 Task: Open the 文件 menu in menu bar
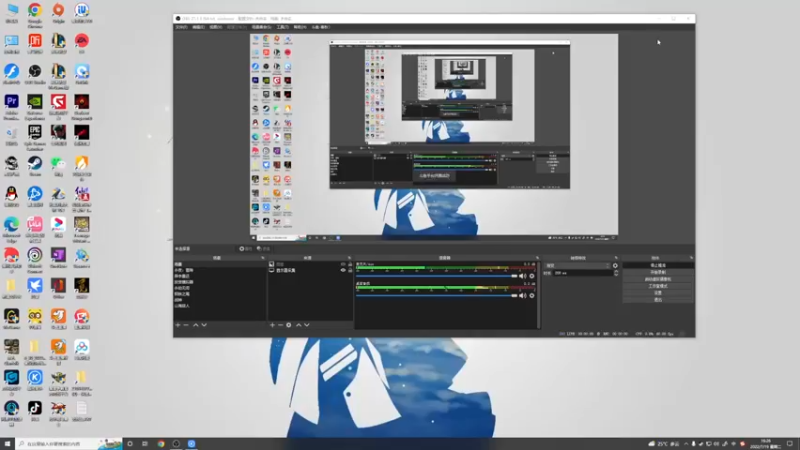(181, 27)
